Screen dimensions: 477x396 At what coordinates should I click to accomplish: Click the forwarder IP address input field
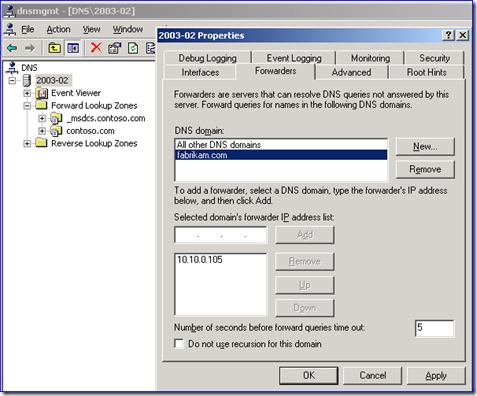221,235
